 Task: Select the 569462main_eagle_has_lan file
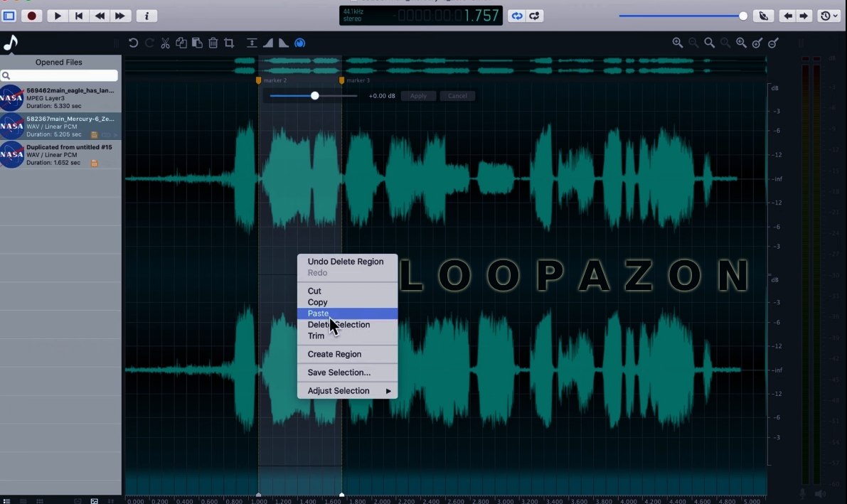(60, 98)
